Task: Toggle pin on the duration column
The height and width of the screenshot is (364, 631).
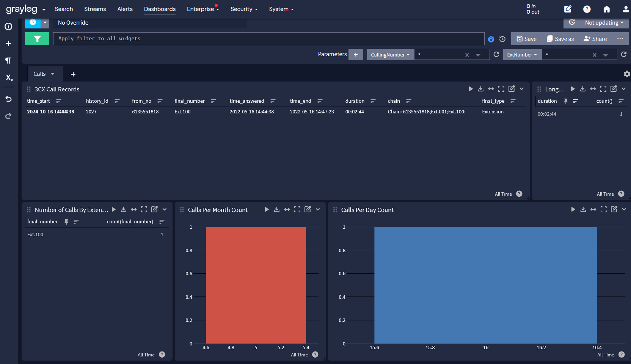Action: (x=565, y=101)
